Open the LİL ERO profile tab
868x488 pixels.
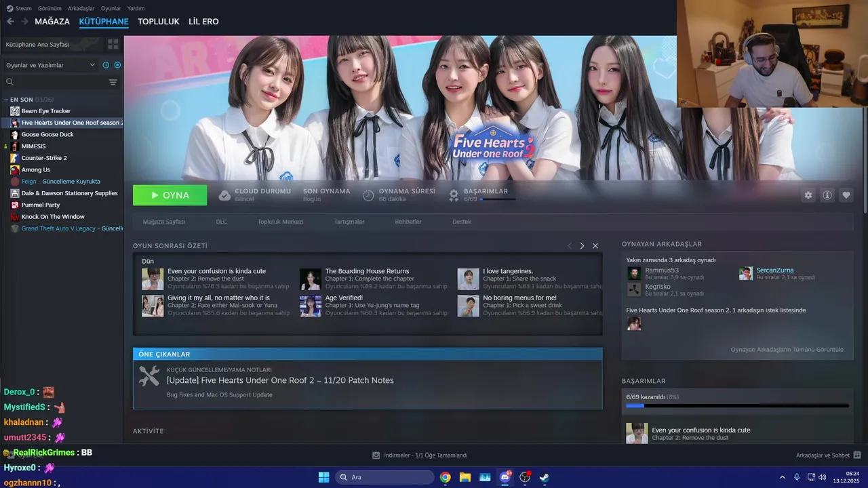[203, 22]
